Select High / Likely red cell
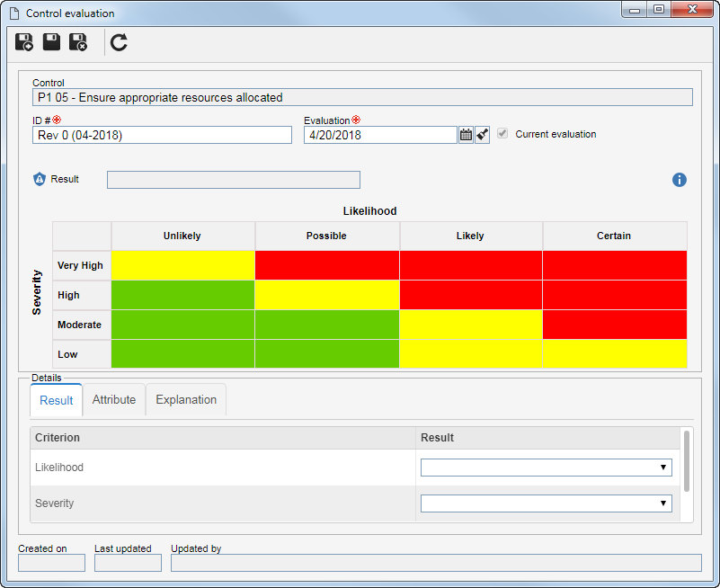 click(471, 295)
